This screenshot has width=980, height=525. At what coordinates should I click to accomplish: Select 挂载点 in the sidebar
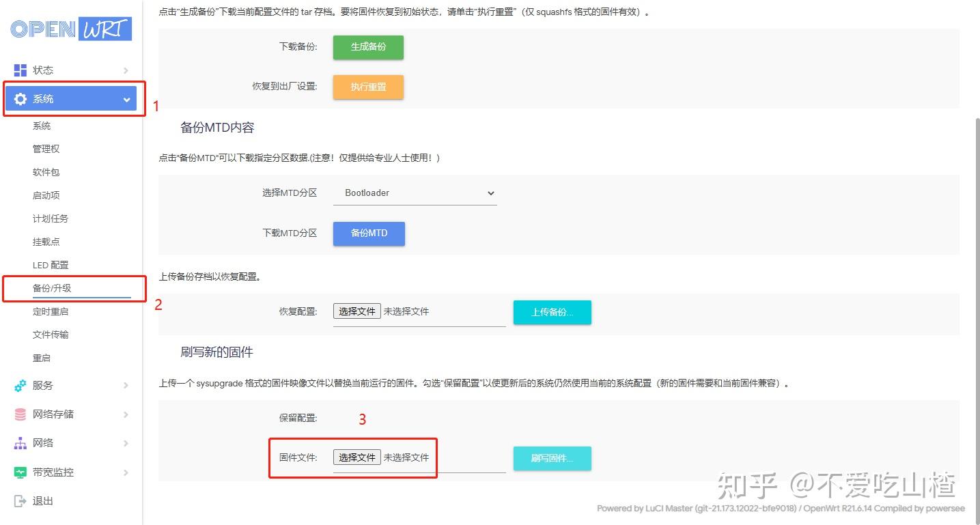[45, 241]
